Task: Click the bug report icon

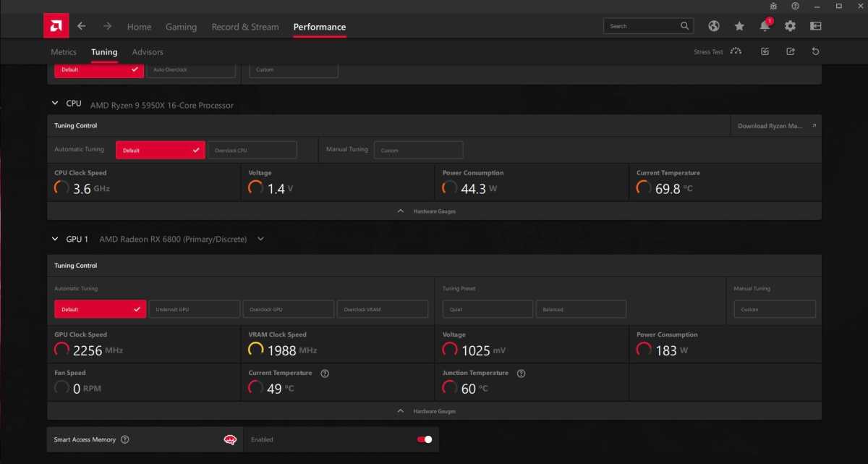Action: point(773,5)
